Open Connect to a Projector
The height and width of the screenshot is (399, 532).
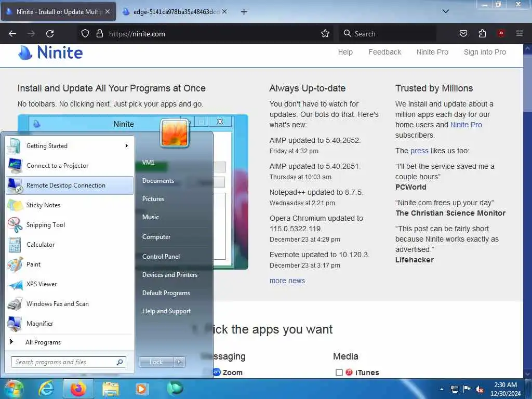(x=70, y=166)
